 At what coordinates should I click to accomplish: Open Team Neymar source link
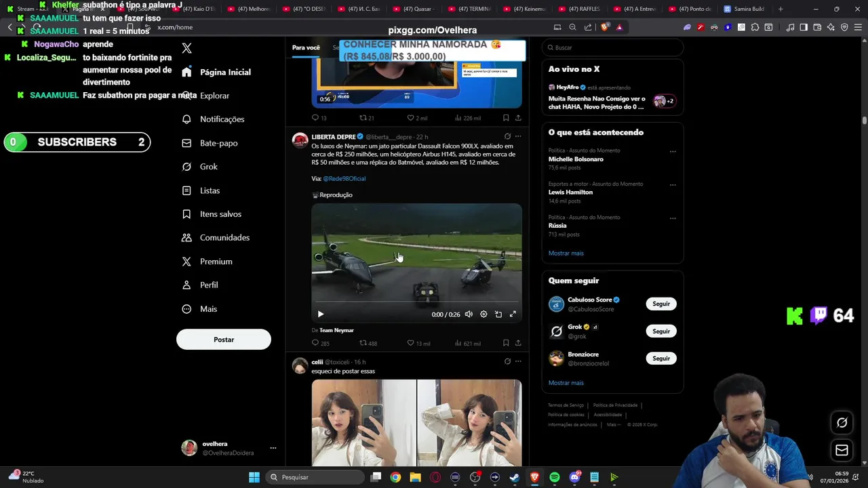coord(336,331)
